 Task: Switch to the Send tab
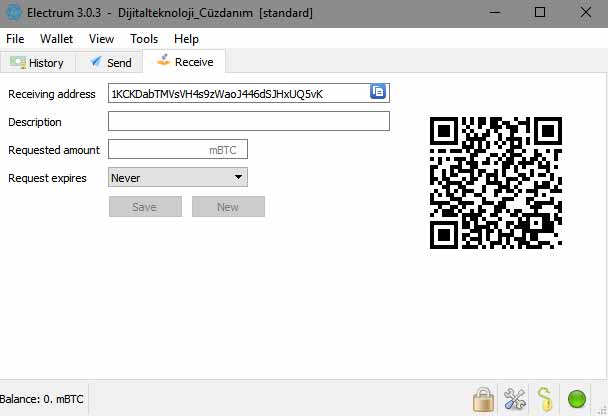(x=110, y=62)
